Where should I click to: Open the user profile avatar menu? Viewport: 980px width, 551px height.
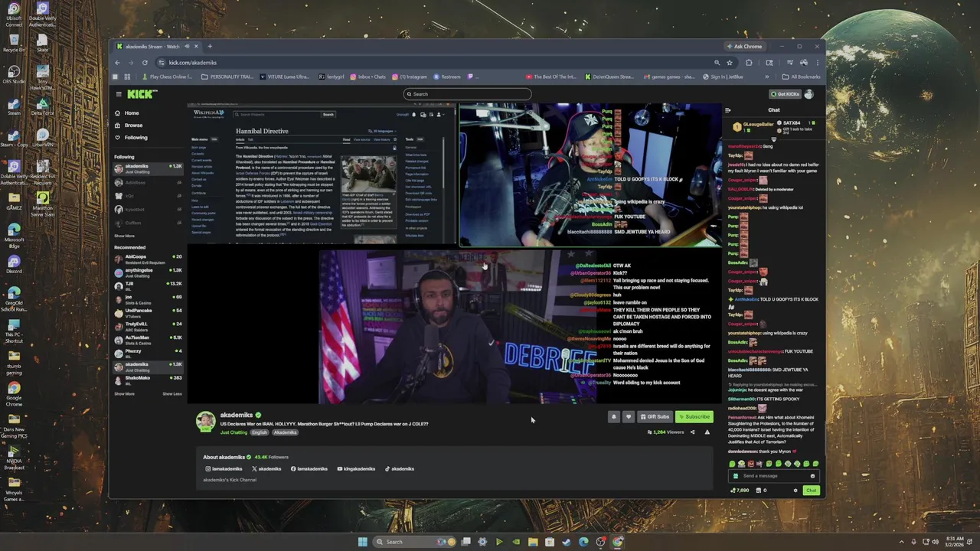coord(809,94)
